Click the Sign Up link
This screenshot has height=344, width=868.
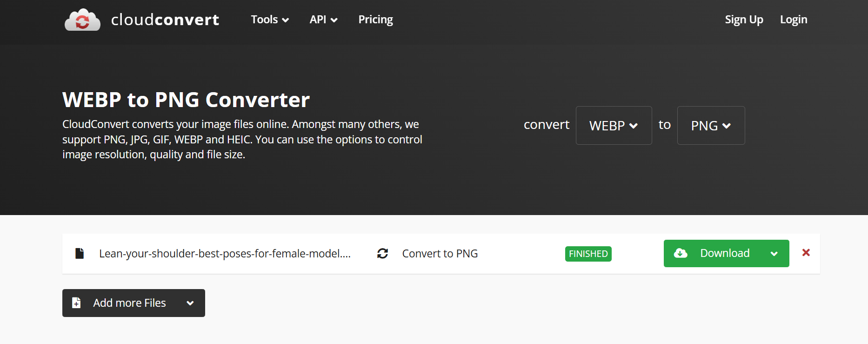coord(744,20)
